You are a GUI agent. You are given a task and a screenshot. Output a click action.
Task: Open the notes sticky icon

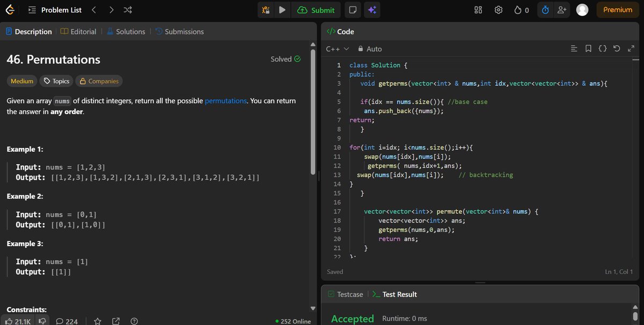click(x=353, y=10)
